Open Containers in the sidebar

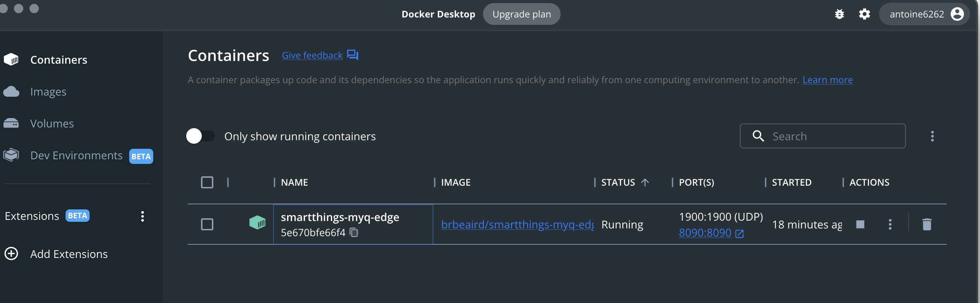coord(59,60)
